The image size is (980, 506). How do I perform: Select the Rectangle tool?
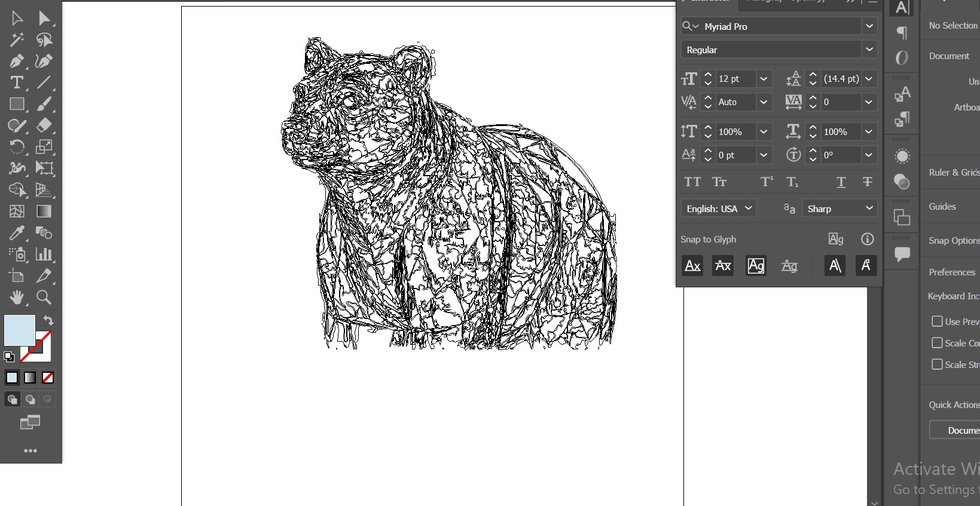[17, 104]
